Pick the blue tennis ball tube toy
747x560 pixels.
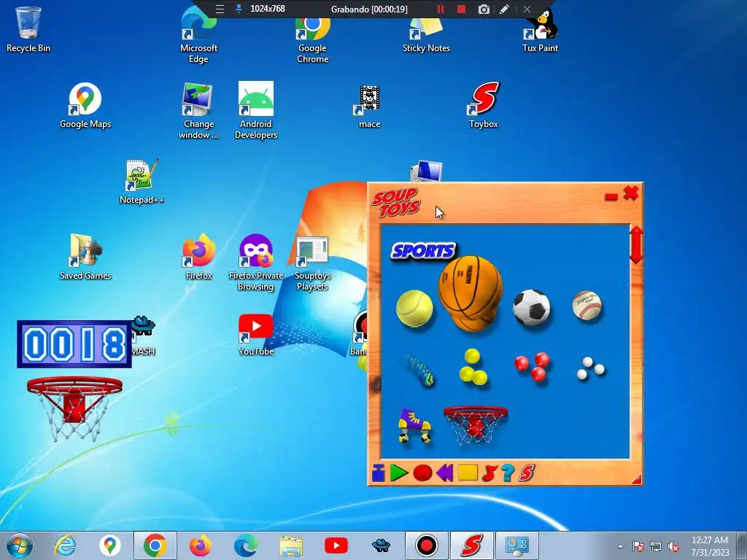[419, 370]
